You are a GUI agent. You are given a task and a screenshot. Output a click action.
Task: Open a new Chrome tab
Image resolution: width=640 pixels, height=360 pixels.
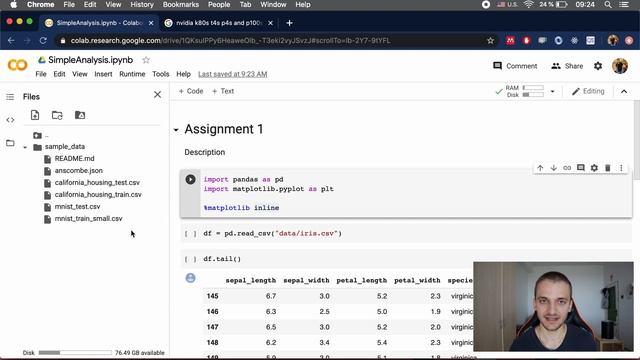point(289,23)
